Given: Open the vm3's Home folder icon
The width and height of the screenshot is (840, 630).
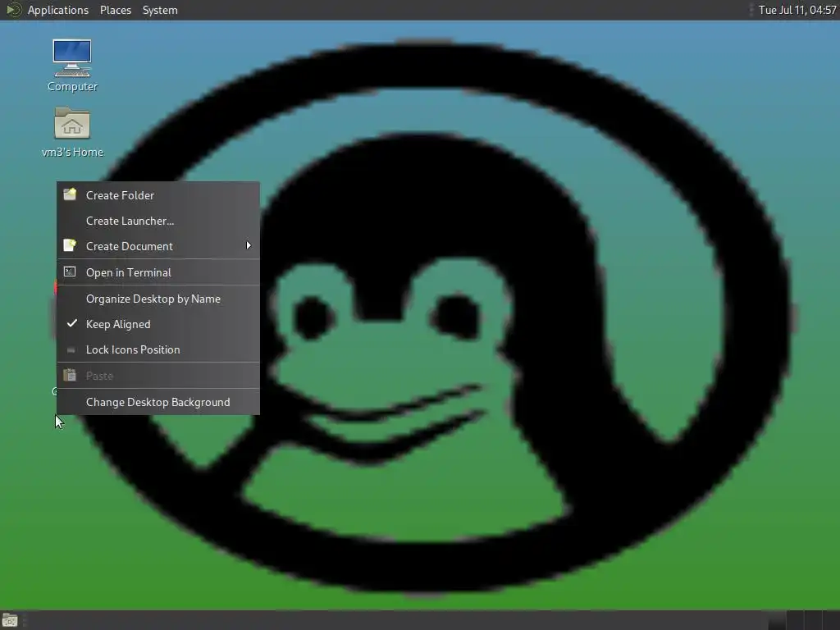Looking at the screenshot, I should 72,124.
